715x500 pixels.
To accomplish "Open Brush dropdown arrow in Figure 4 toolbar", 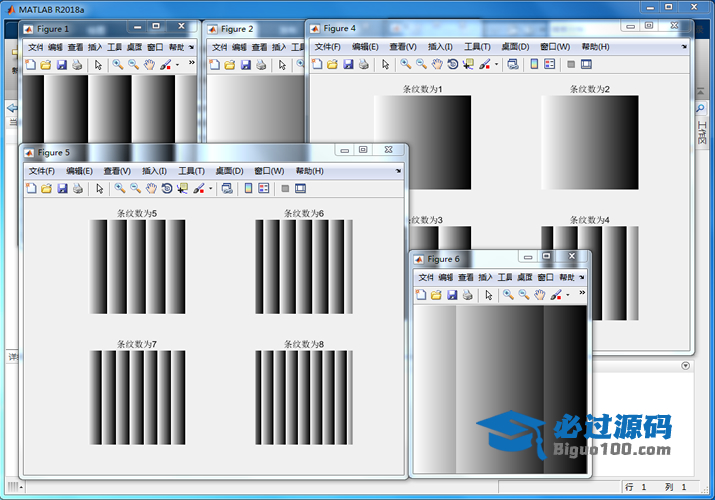I will [x=496, y=64].
